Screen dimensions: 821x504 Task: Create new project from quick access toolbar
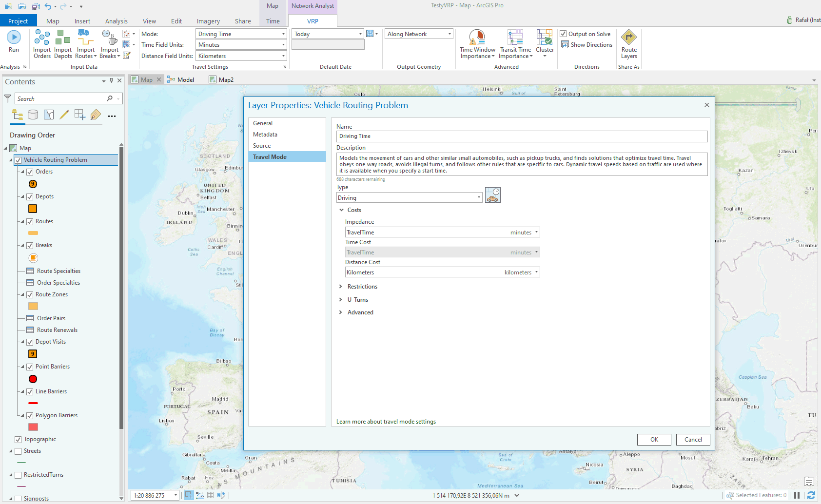tap(8, 6)
